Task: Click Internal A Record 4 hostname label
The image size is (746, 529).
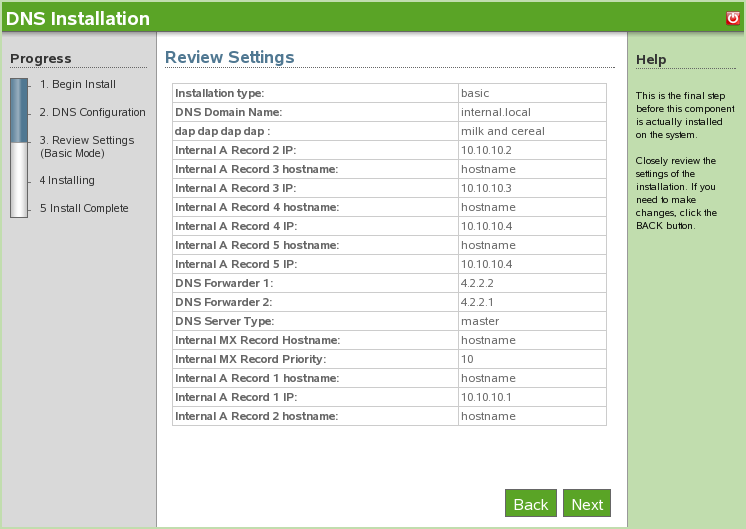Action: 257,207
